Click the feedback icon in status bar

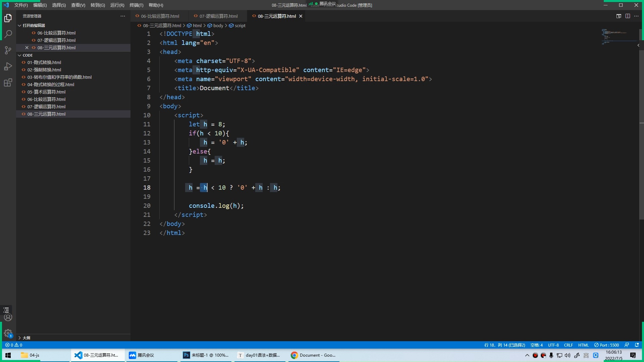pos(627,345)
